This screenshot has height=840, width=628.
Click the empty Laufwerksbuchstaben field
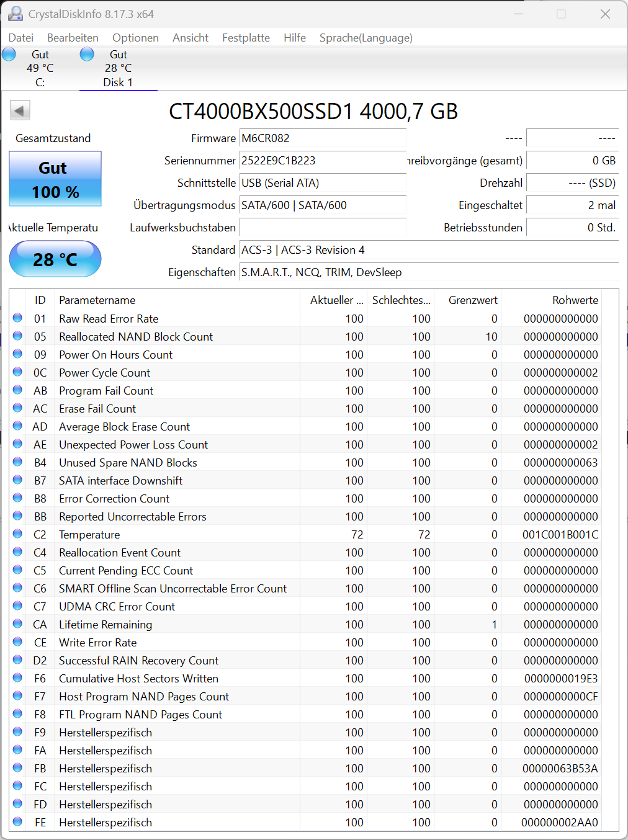323,228
